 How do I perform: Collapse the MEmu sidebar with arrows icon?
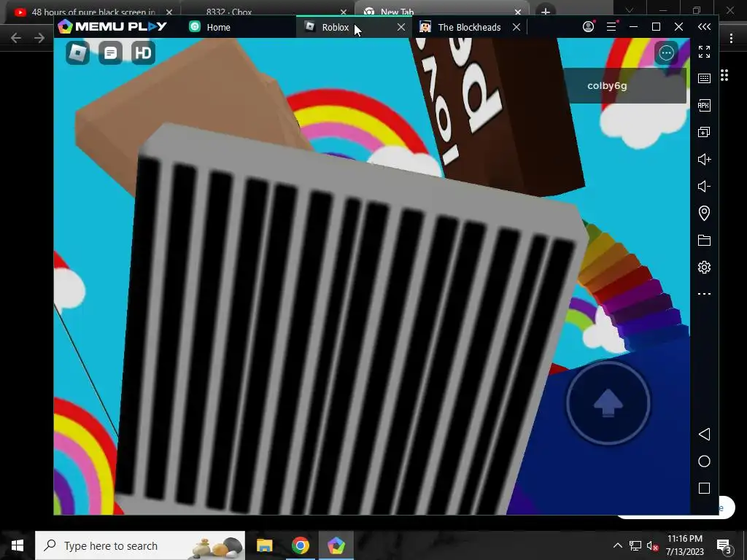pyautogui.click(x=704, y=27)
